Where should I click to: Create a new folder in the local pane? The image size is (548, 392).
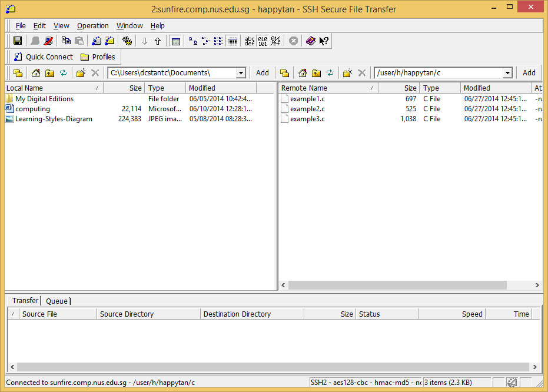[81, 73]
